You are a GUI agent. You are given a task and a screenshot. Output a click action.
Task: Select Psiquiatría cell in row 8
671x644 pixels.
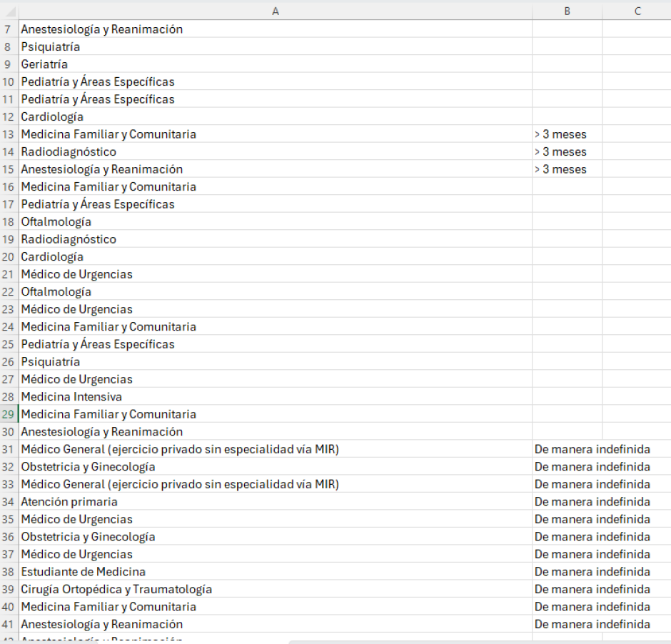275,46
